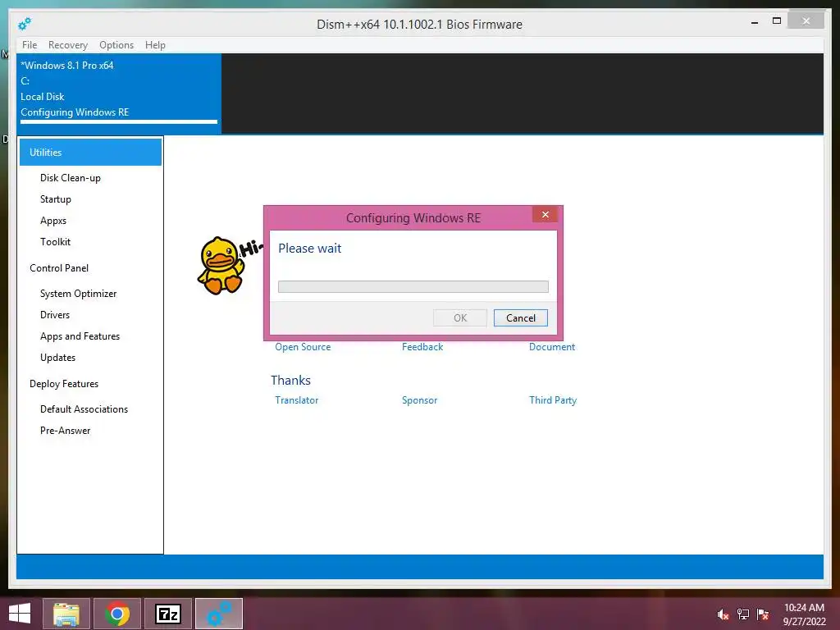The image size is (840, 630).
Task: Open the Feedback link
Action: pyautogui.click(x=422, y=347)
